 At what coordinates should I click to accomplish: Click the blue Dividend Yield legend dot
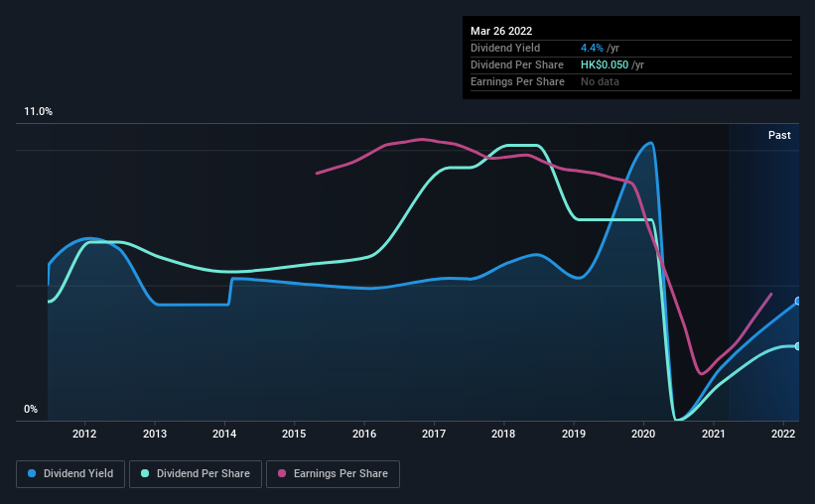click(32, 473)
